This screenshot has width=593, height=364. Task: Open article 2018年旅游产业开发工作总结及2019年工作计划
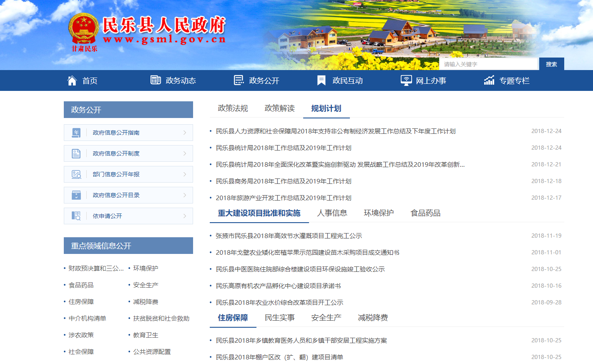coord(284,198)
